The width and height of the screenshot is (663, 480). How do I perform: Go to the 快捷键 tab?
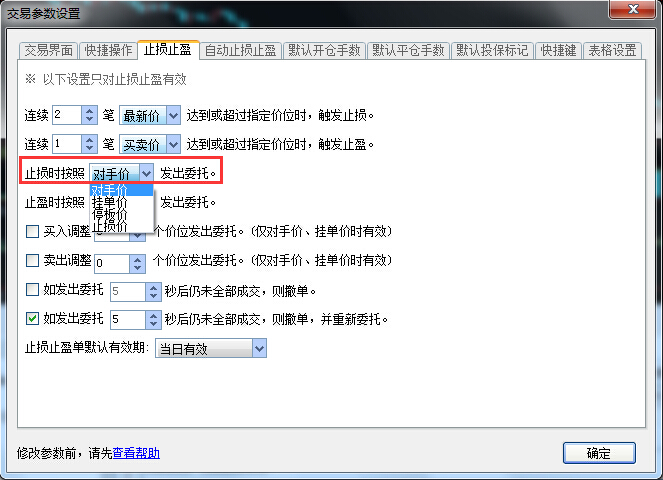(558, 51)
